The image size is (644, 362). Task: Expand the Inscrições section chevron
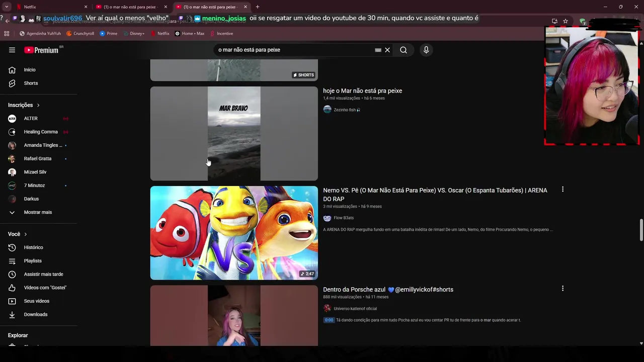click(38, 105)
